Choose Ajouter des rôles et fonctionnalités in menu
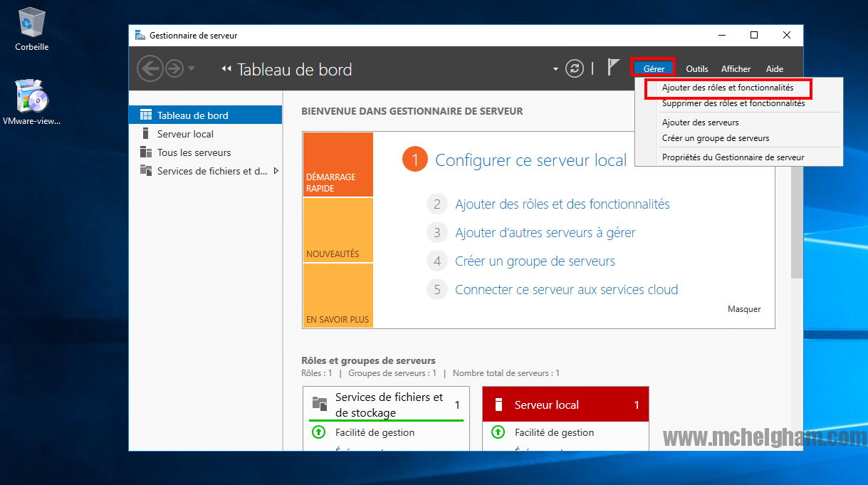Viewport: 868px width, 485px height. (x=728, y=88)
